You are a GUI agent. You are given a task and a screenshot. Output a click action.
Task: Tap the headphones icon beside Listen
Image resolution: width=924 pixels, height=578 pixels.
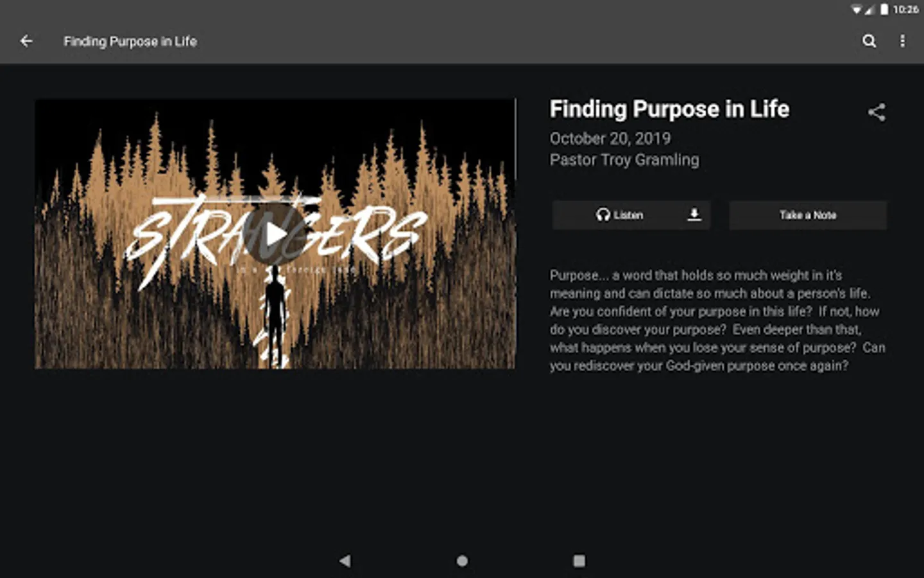(x=603, y=215)
